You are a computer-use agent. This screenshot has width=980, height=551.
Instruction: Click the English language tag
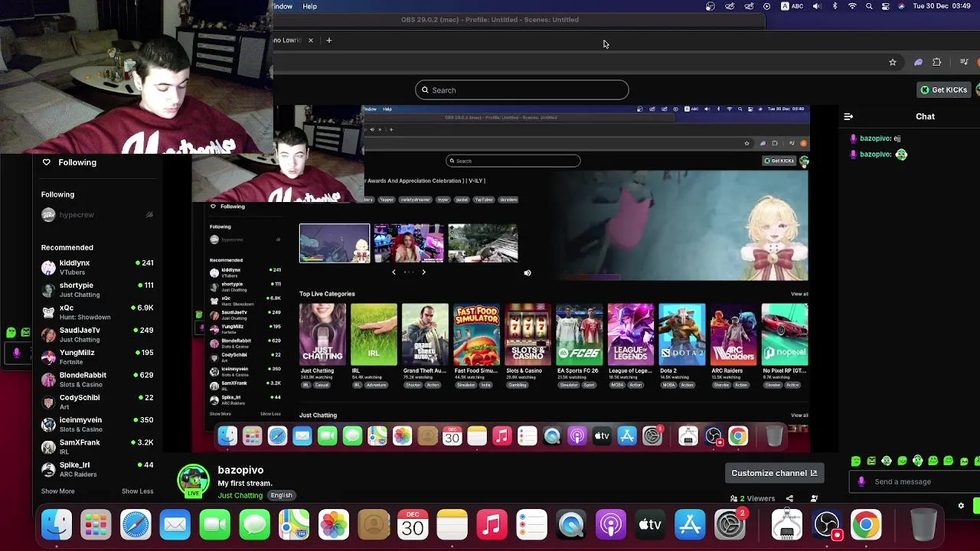click(x=281, y=495)
